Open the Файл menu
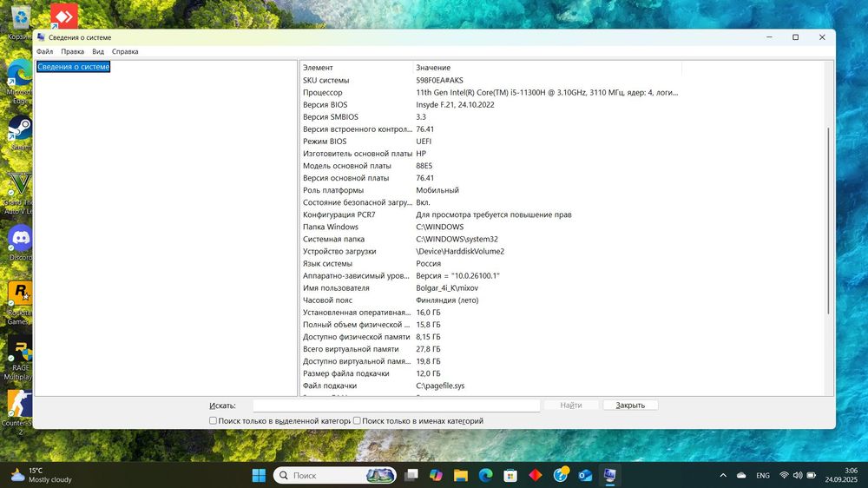This screenshot has height=488, width=868. tap(45, 51)
